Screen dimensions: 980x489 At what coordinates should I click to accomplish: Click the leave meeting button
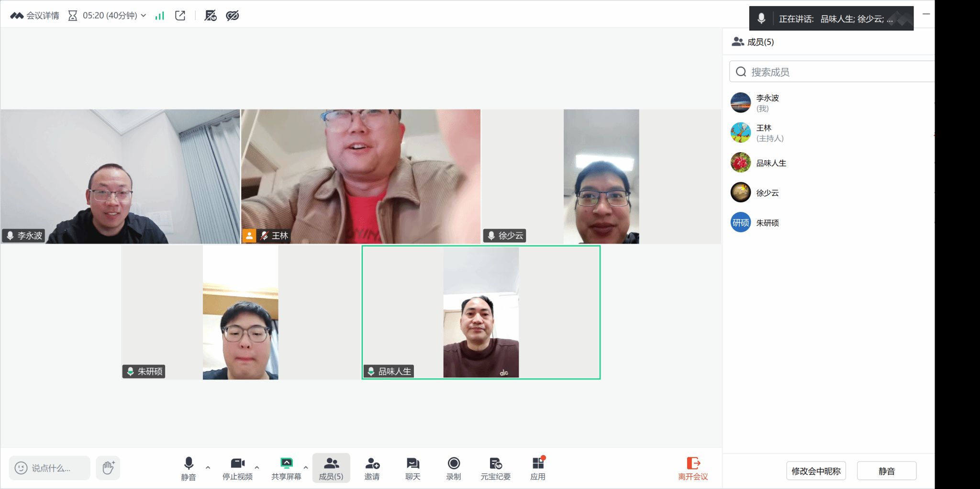(x=693, y=468)
